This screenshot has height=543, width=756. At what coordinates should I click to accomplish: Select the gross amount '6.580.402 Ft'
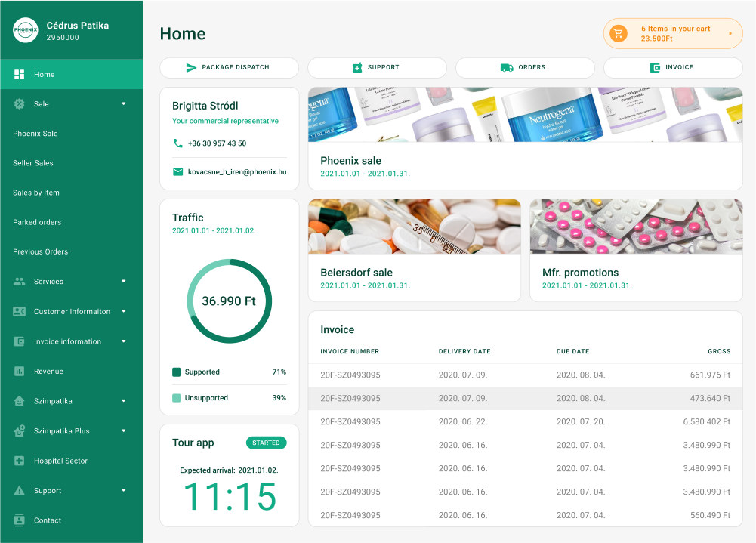[707, 421]
